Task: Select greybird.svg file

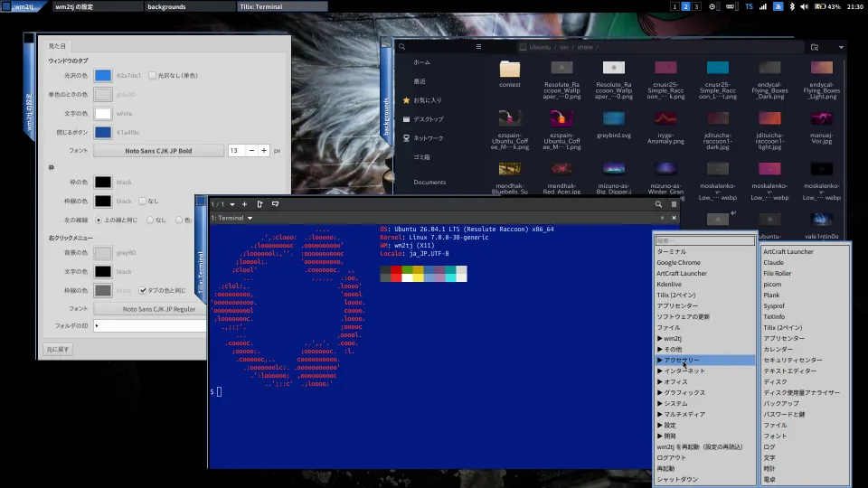Action: tap(613, 125)
